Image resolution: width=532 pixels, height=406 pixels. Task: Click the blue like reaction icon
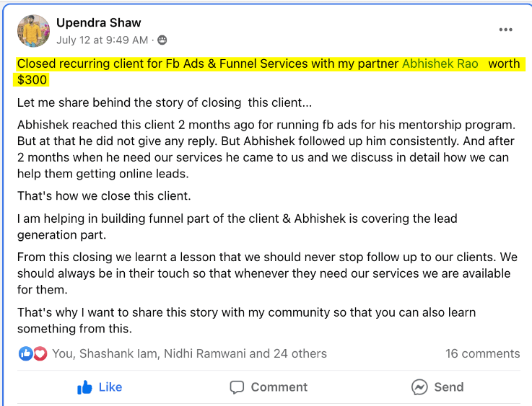tap(26, 353)
